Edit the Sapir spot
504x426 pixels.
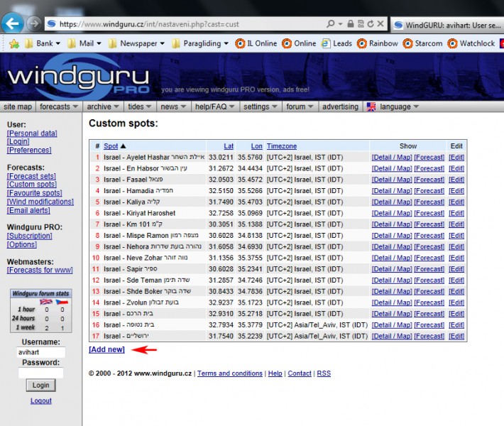pos(456,269)
